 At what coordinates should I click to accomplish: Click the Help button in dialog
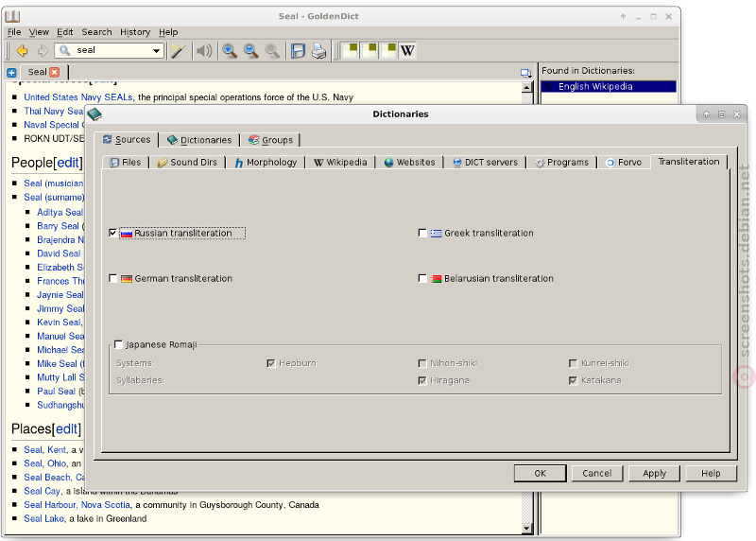click(712, 474)
